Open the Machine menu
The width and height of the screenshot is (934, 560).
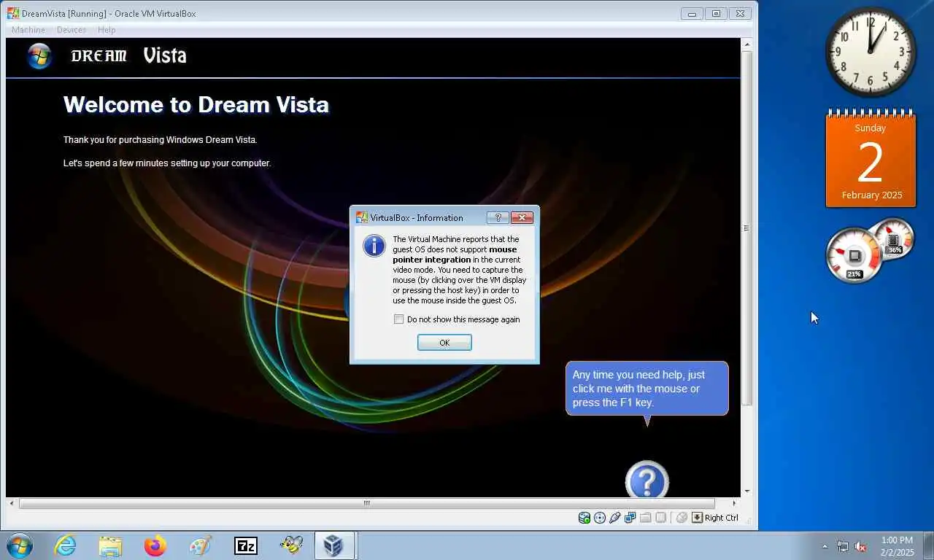coord(28,30)
